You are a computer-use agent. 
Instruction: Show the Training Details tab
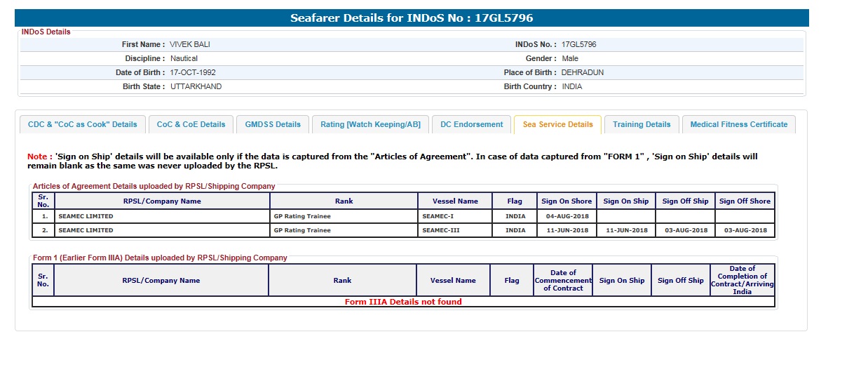pyautogui.click(x=642, y=124)
